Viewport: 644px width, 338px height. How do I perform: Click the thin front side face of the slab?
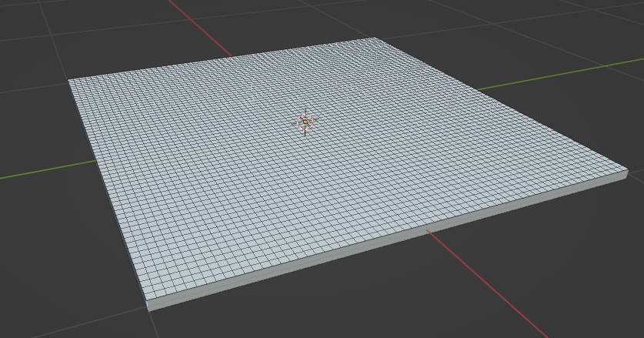pos(388,240)
